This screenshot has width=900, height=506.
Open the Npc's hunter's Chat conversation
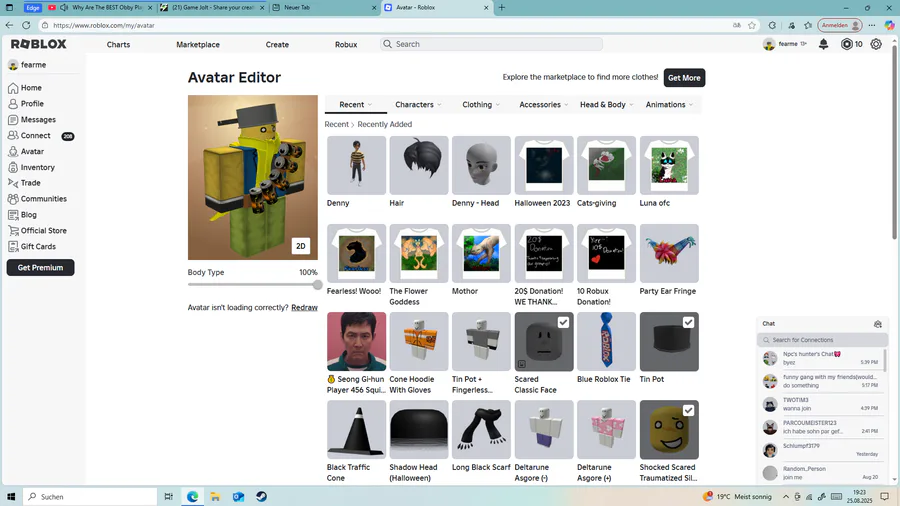click(x=823, y=358)
